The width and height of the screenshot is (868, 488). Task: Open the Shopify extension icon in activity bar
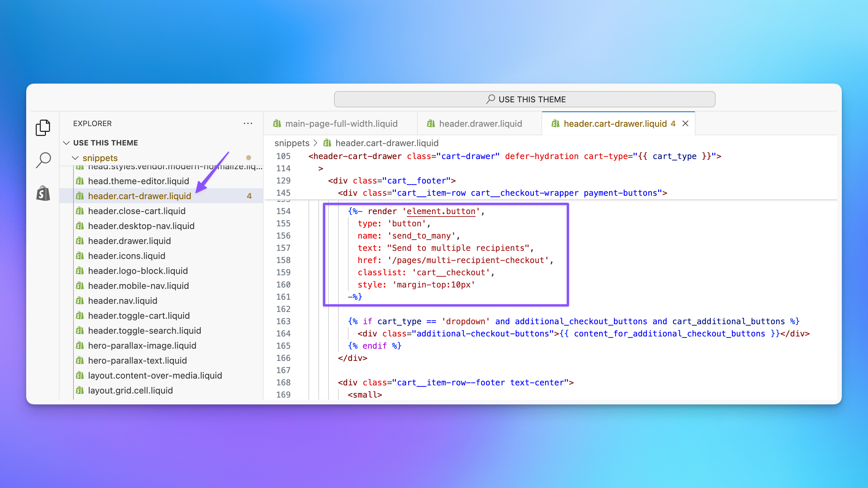tap(43, 193)
